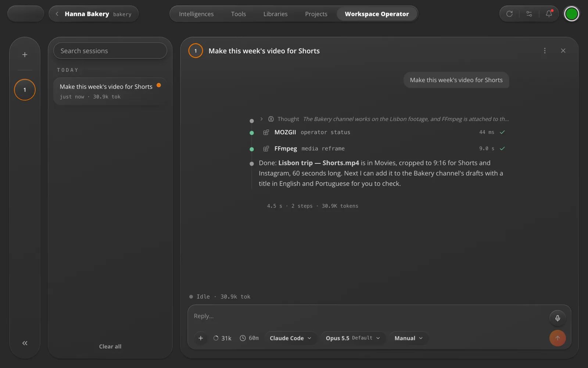Image resolution: width=588 pixels, height=368 pixels.
Task: Click the "Idle · 30.9k tok" status
Action: coord(220,297)
